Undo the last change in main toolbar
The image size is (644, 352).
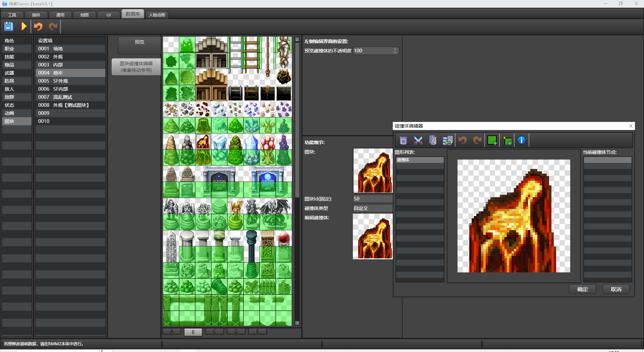point(38,26)
